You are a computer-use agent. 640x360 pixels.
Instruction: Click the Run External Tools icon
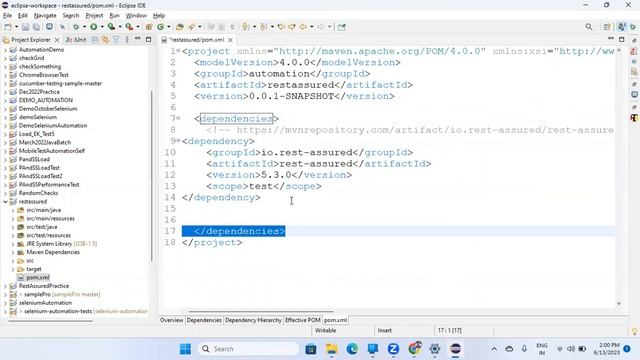[129, 27]
